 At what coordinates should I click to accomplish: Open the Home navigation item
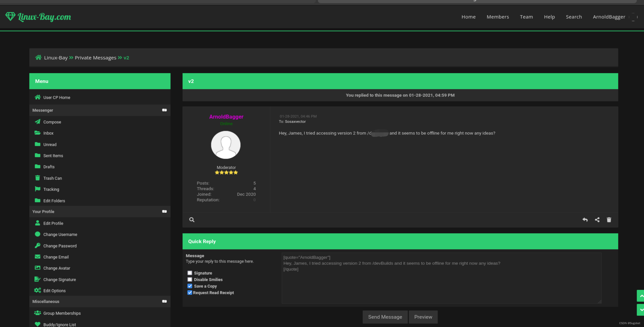[468, 17]
